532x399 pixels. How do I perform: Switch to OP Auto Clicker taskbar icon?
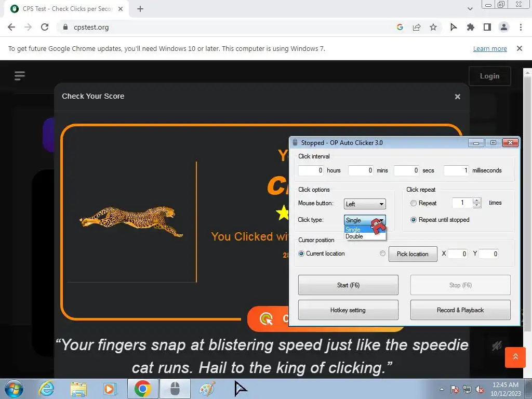pos(175,389)
